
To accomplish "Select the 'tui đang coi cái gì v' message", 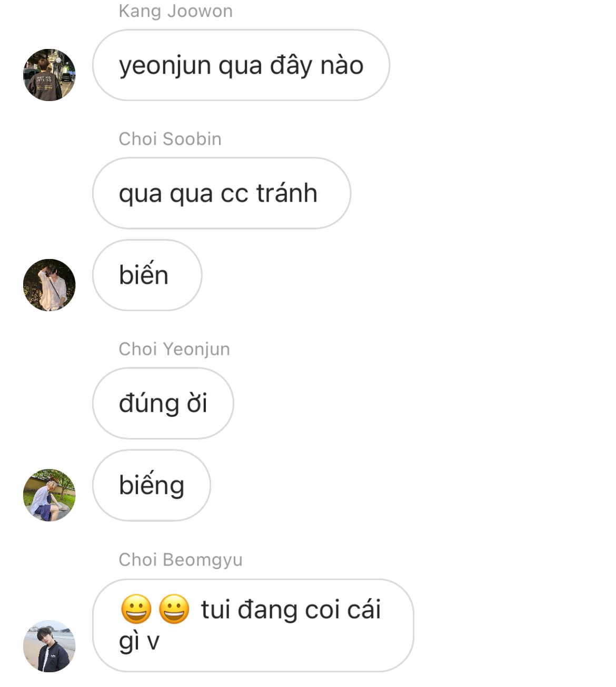I will pyautogui.click(x=253, y=625).
